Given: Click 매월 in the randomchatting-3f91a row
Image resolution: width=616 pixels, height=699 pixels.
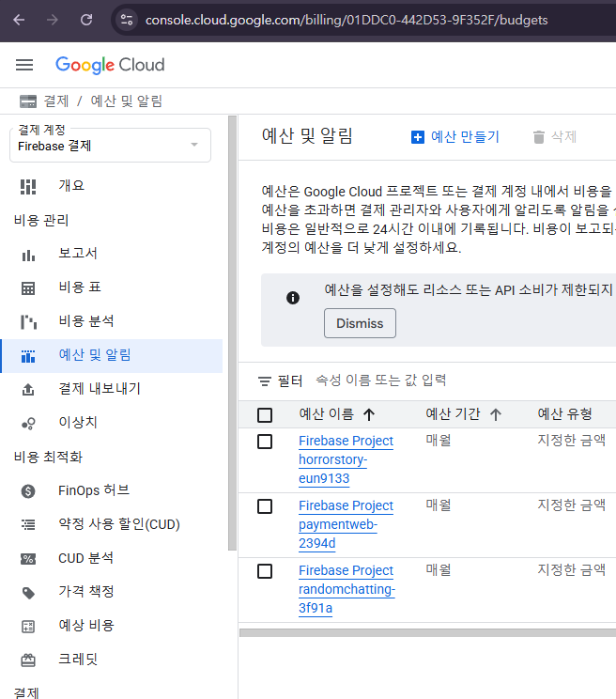Looking at the screenshot, I should click(439, 569).
